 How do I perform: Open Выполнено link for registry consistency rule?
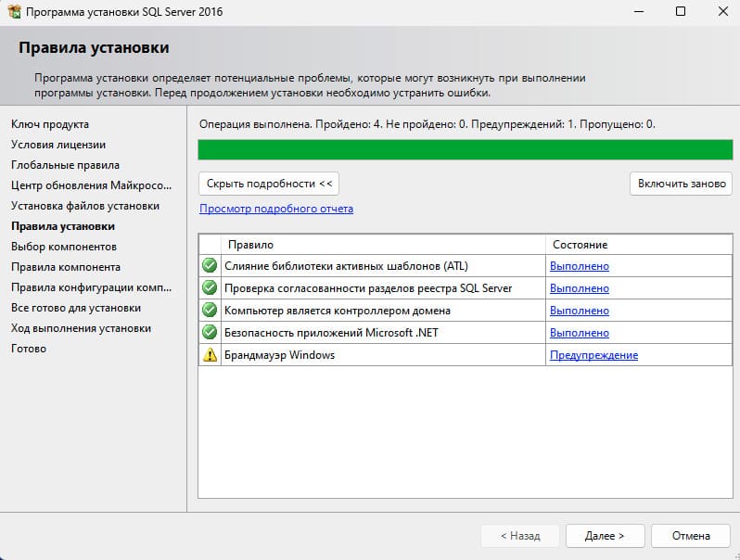coord(580,288)
